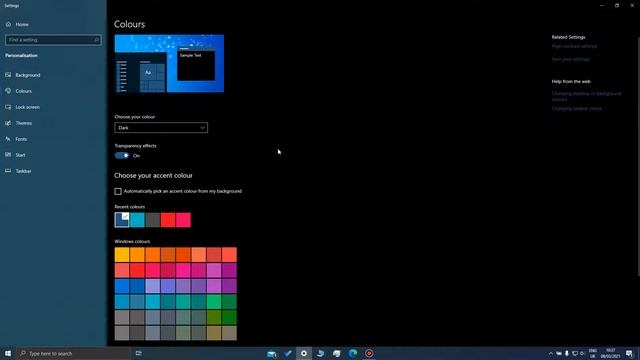Image resolution: width=640 pixels, height=360 pixels.
Task: Click the magnifier icon in Find a setting
Action: (97, 40)
